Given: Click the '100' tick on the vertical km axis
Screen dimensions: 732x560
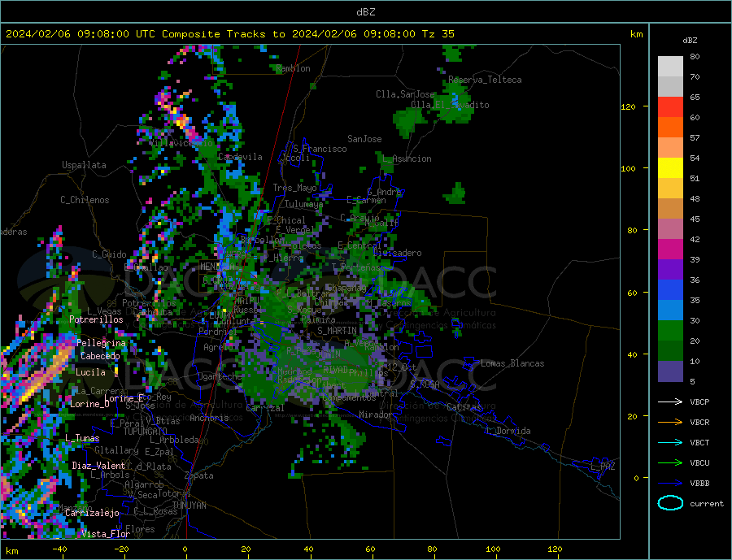Looking at the screenshot, I should tap(628, 168).
